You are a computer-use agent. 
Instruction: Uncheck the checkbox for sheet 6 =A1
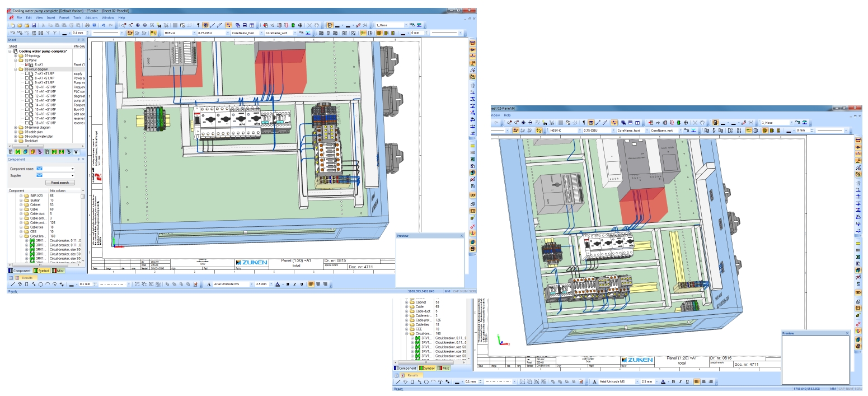click(x=26, y=65)
